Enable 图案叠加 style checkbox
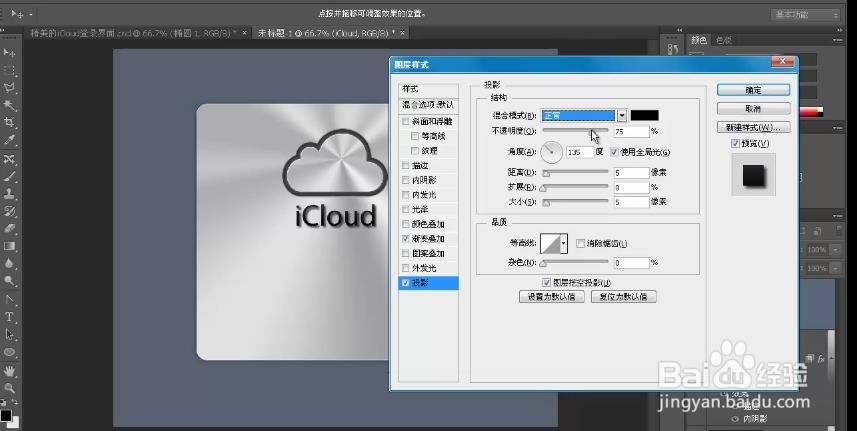 click(x=405, y=253)
